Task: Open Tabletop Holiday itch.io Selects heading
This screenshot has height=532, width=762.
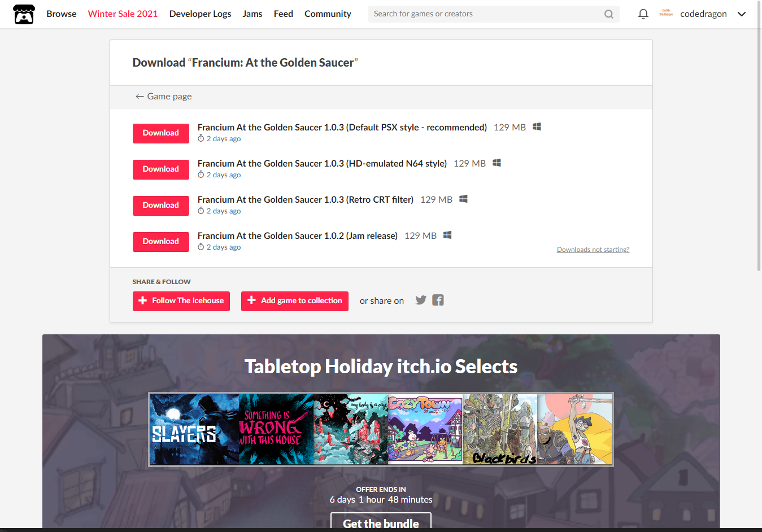Action: coord(381,367)
